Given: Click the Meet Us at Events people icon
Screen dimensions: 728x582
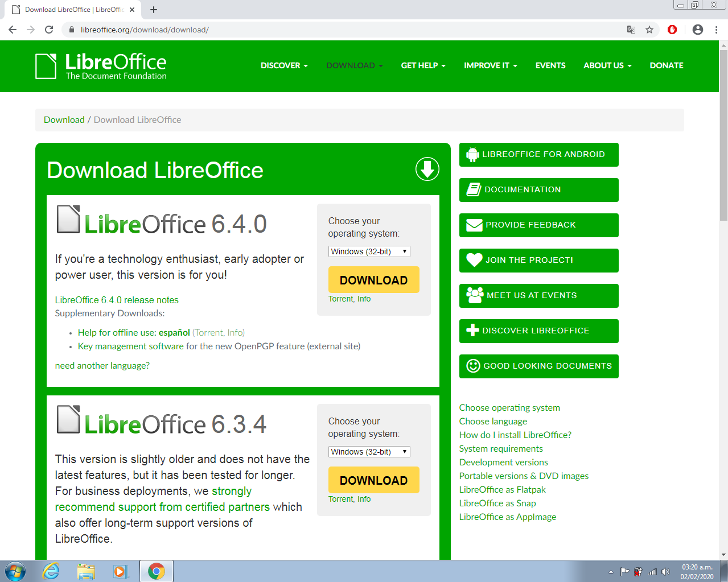Looking at the screenshot, I should (475, 295).
